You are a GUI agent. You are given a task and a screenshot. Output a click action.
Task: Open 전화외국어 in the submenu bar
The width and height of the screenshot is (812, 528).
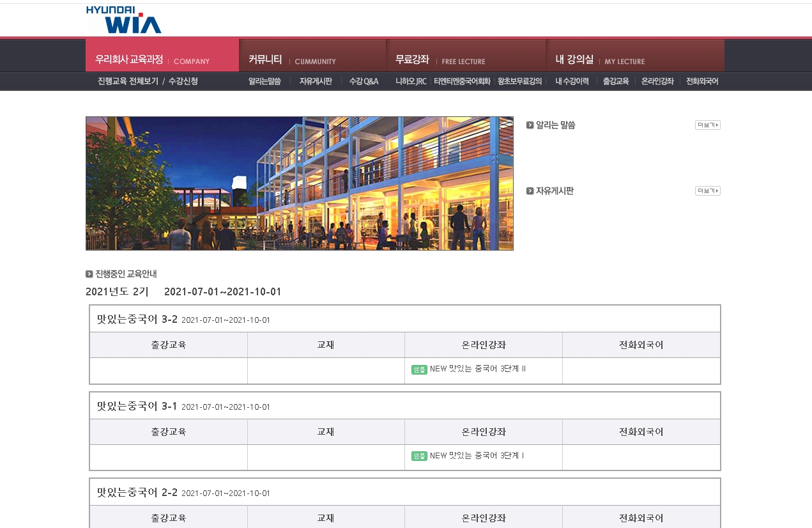702,81
